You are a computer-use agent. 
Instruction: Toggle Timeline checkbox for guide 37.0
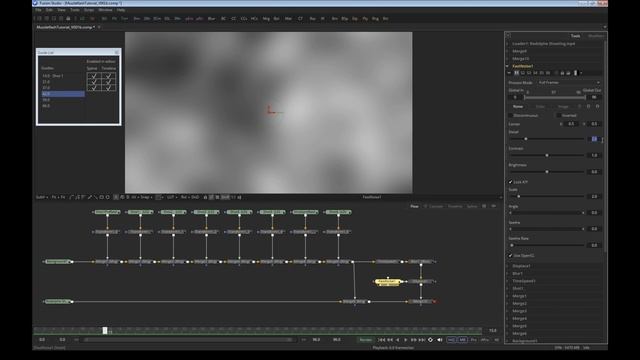coord(109,88)
